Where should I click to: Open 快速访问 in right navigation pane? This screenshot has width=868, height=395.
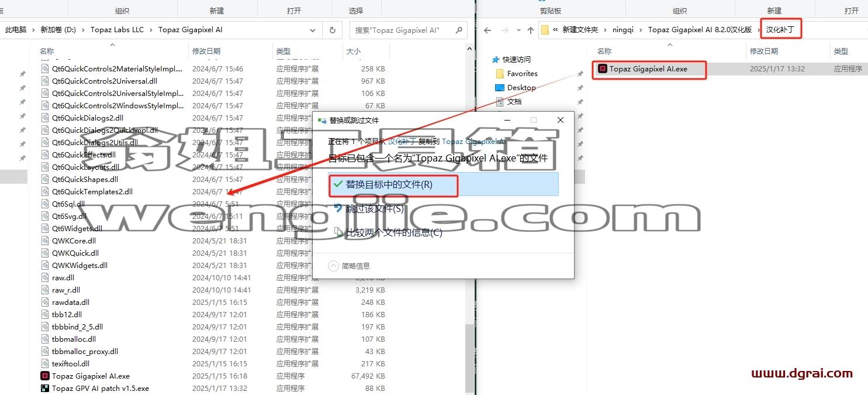(517, 59)
